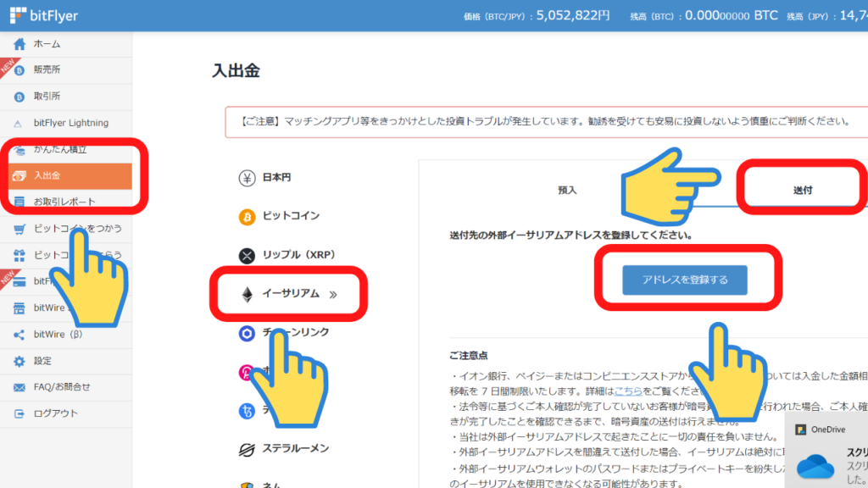Follow the こちら link in the notes
This screenshot has width=868, height=488.
click(x=628, y=392)
